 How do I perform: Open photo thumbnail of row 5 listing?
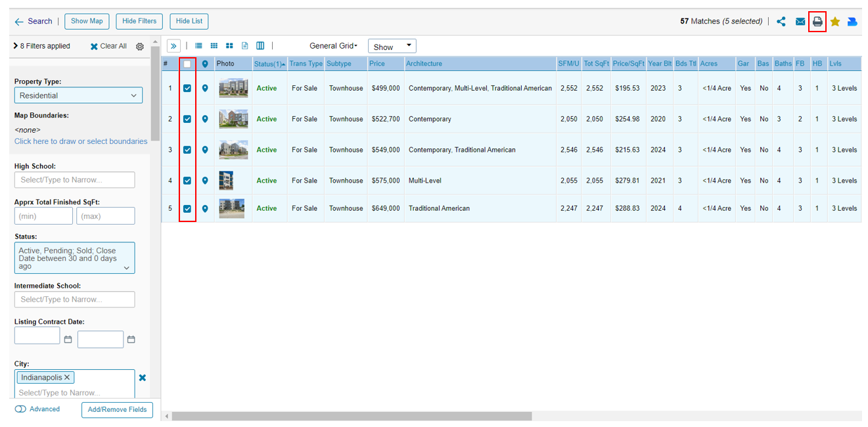231,208
